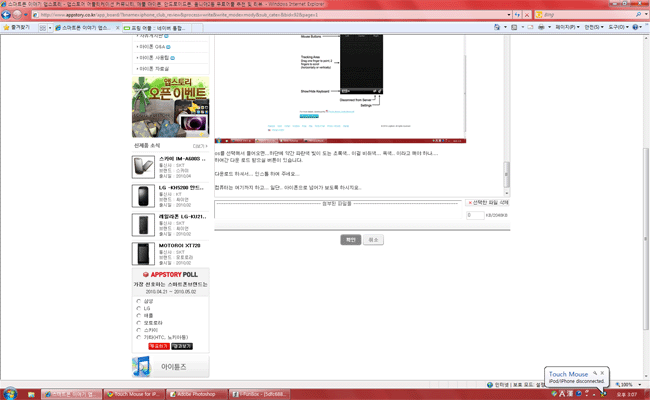Click the LG-KH5200 phone thumbnail
The height and width of the screenshot is (400, 650).
point(143,196)
